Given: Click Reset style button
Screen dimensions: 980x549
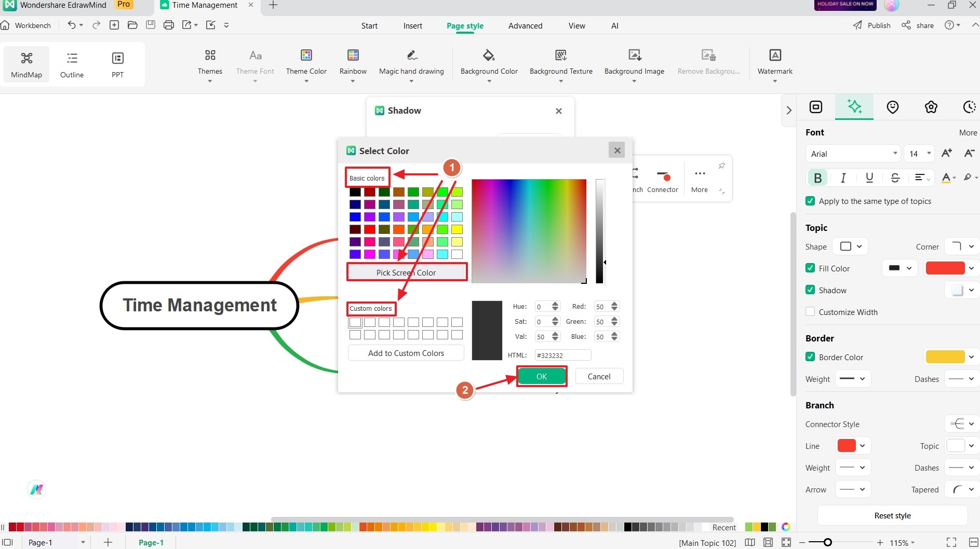Looking at the screenshot, I should [x=892, y=515].
